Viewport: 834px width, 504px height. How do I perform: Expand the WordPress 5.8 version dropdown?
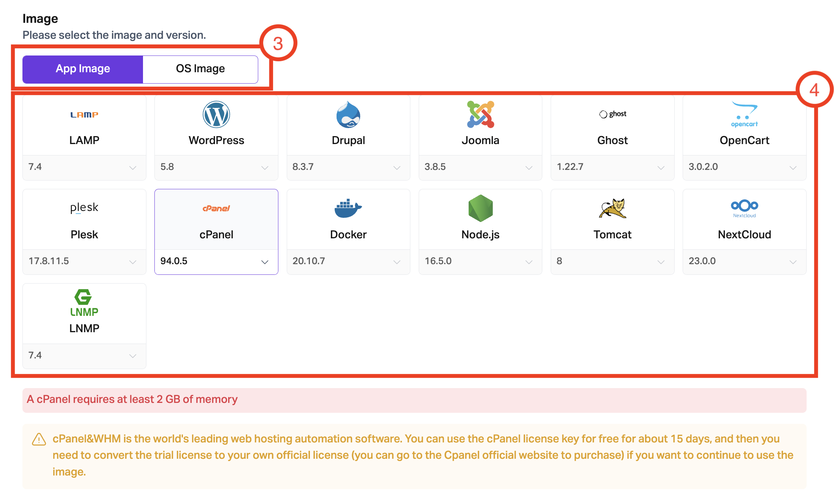(x=216, y=167)
